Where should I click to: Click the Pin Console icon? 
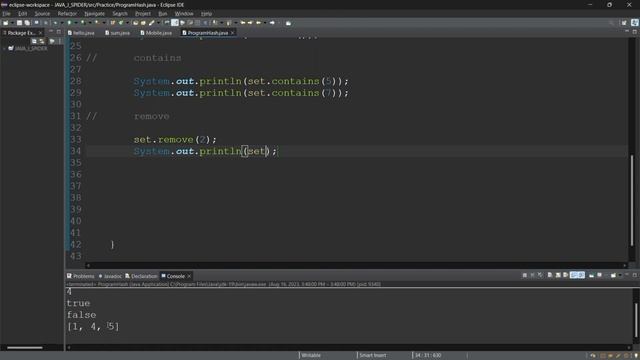(591, 276)
